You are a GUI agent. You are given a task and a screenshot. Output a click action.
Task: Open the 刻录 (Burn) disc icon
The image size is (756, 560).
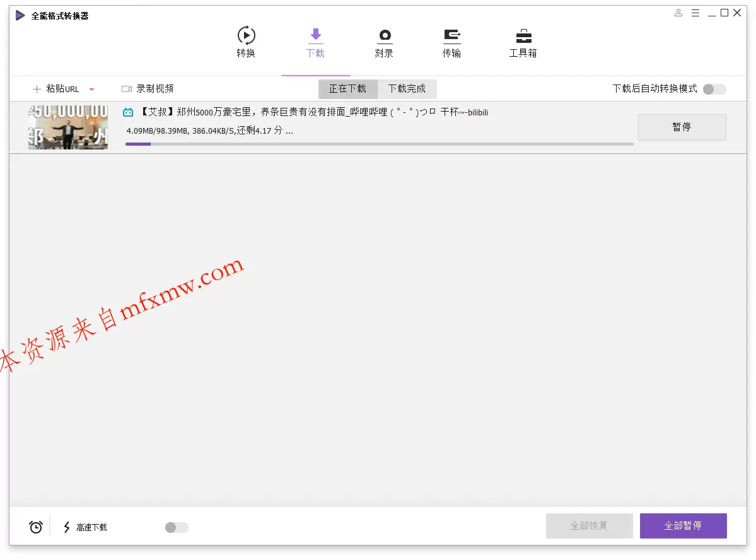[x=384, y=36]
